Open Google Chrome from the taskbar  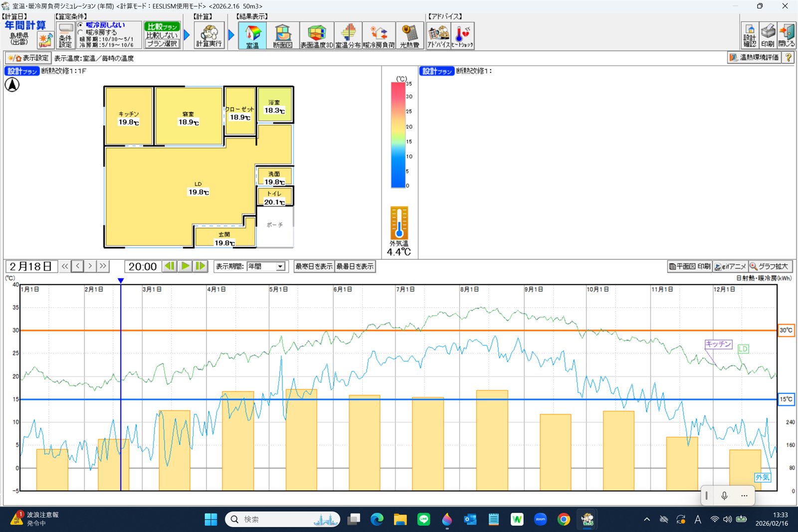[564, 520]
